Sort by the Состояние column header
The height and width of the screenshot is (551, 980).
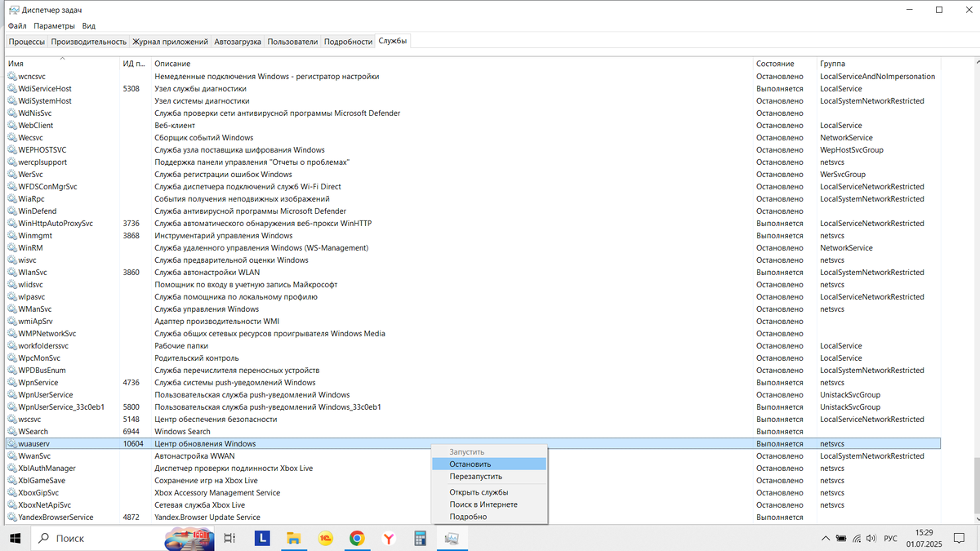(785, 64)
